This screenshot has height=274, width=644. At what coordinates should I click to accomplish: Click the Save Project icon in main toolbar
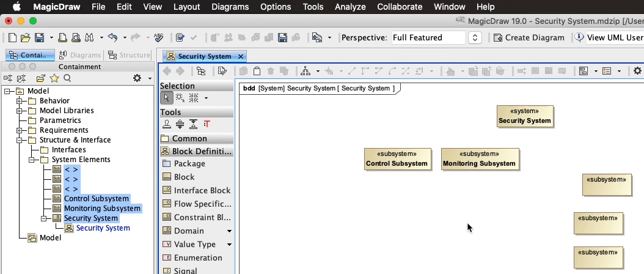[x=39, y=38]
